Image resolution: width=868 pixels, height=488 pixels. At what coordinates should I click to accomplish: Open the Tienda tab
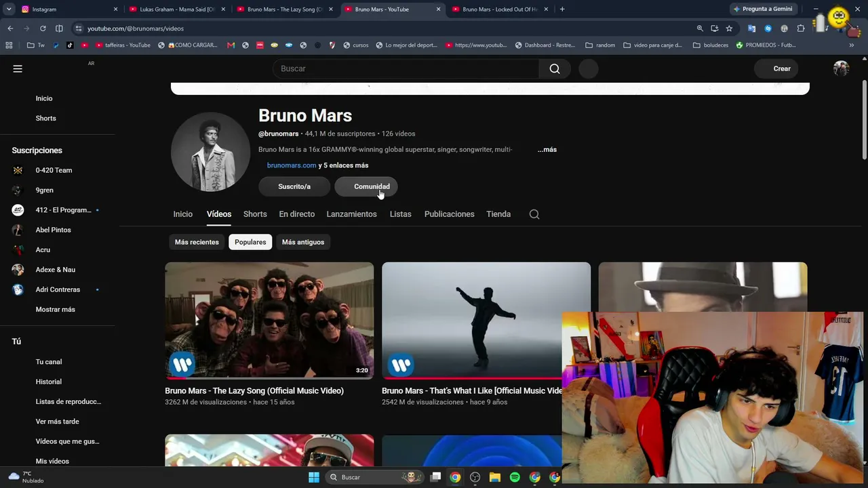(498, 214)
